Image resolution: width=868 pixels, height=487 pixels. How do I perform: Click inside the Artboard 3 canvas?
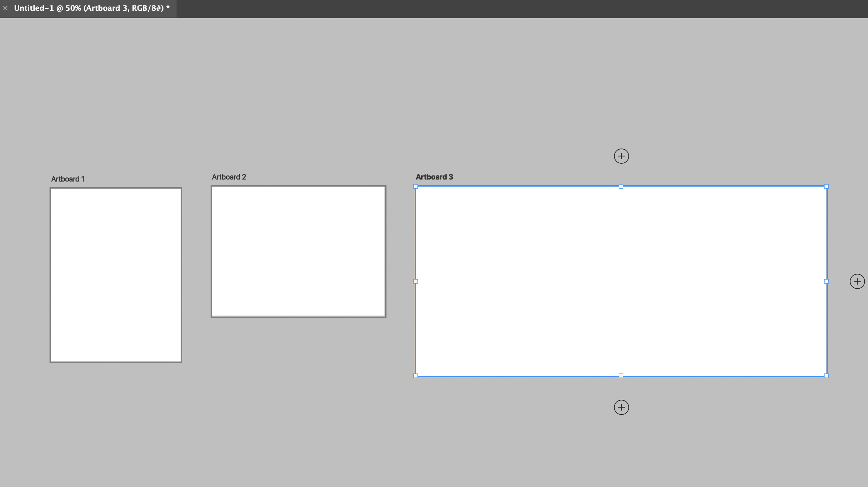click(621, 281)
